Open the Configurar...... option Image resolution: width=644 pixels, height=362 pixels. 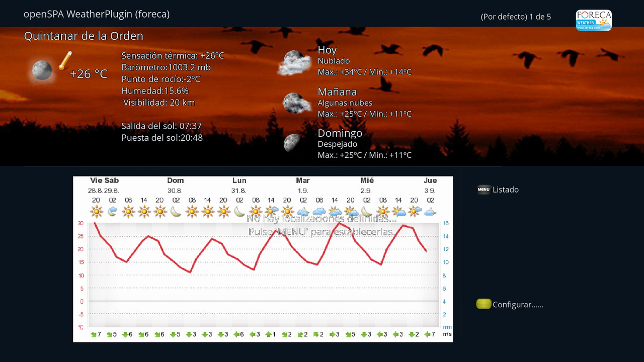point(518,305)
